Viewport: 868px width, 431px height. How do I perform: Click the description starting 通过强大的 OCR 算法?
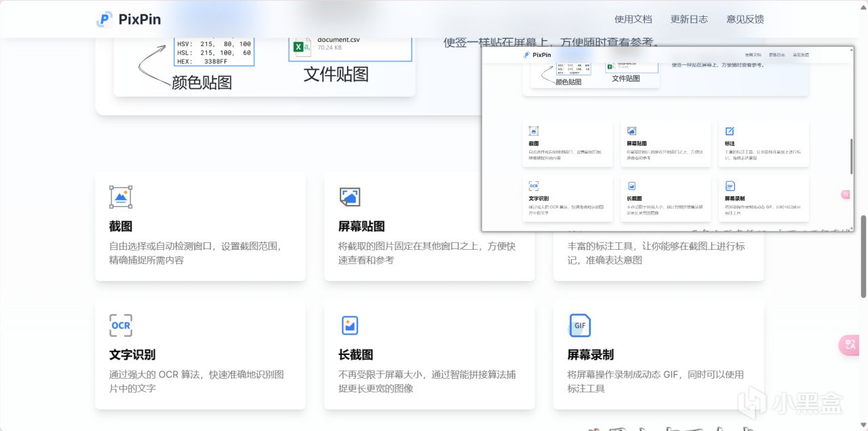pyautogui.click(x=197, y=381)
